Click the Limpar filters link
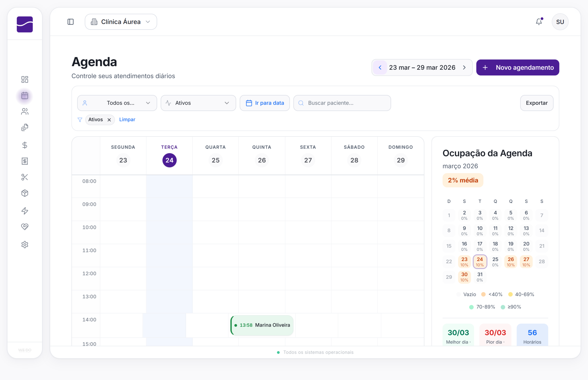Image resolution: width=588 pixels, height=380 pixels. [x=127, y=119]
